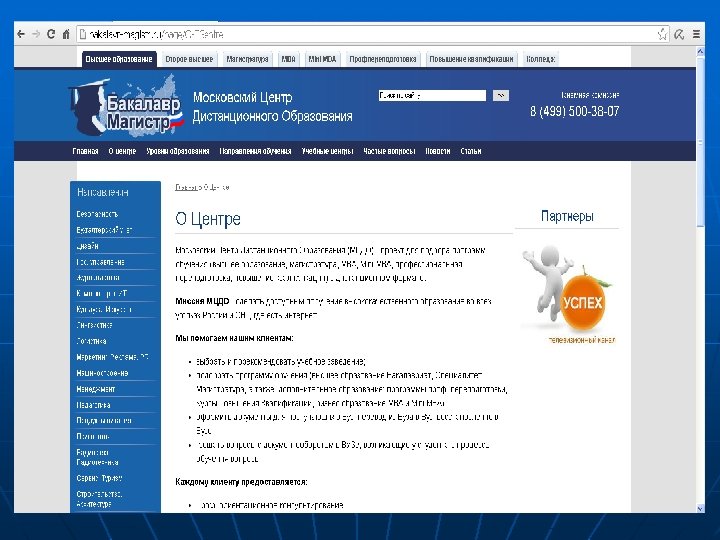Go to browser Home page icon
This screenshot has width=720, height=540.
coord(66,34)
